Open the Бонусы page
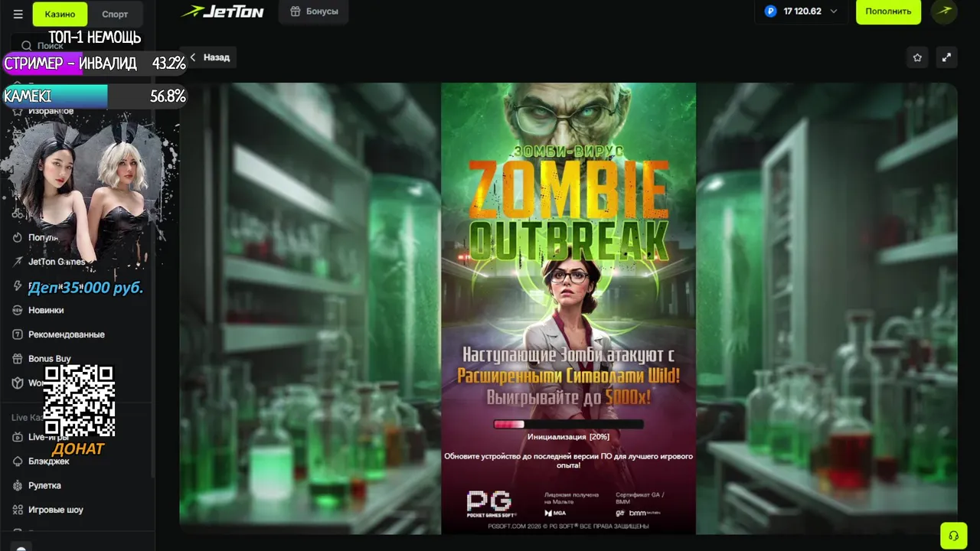The height and width of the screenshot is (551, 980). 314,11
